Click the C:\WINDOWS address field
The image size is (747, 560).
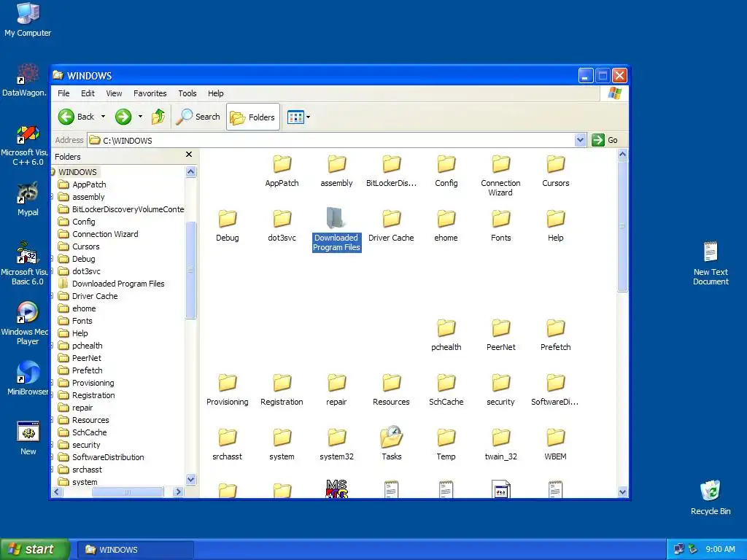tap(331, 140)
